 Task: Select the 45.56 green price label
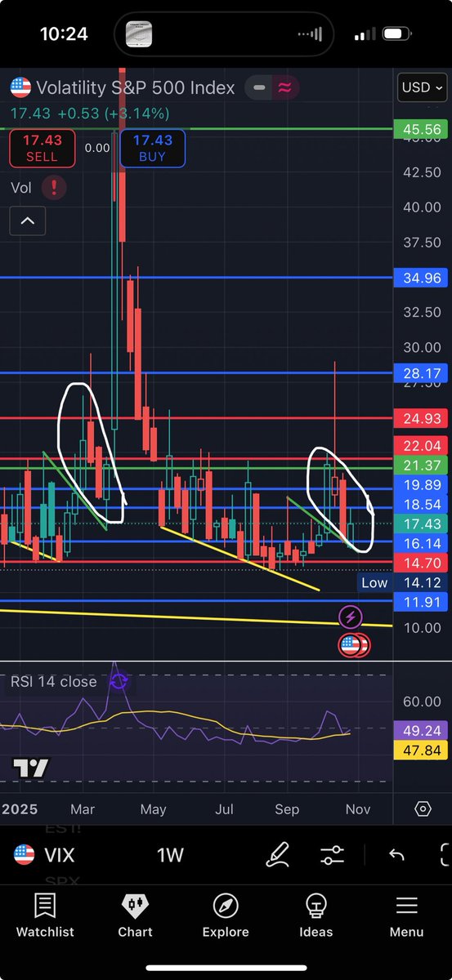point(419,129)
